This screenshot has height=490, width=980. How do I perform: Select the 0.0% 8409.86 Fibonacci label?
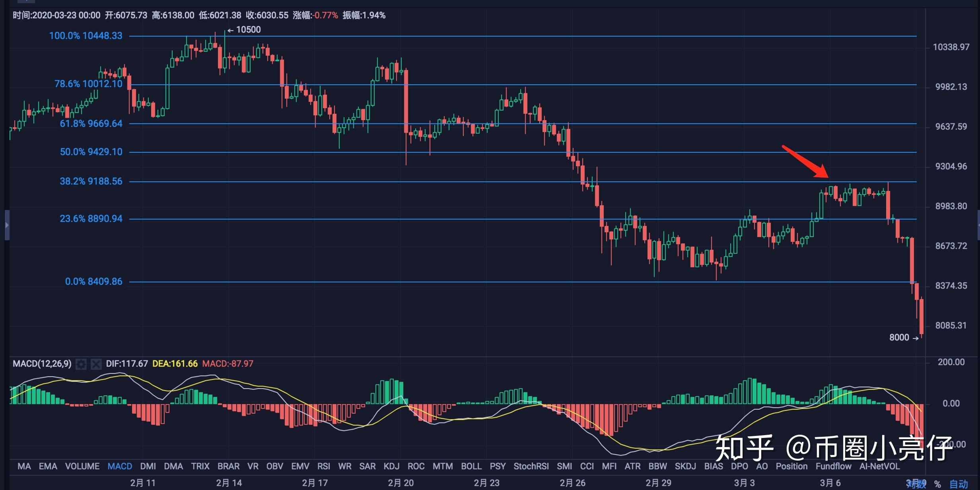point(94,282)
